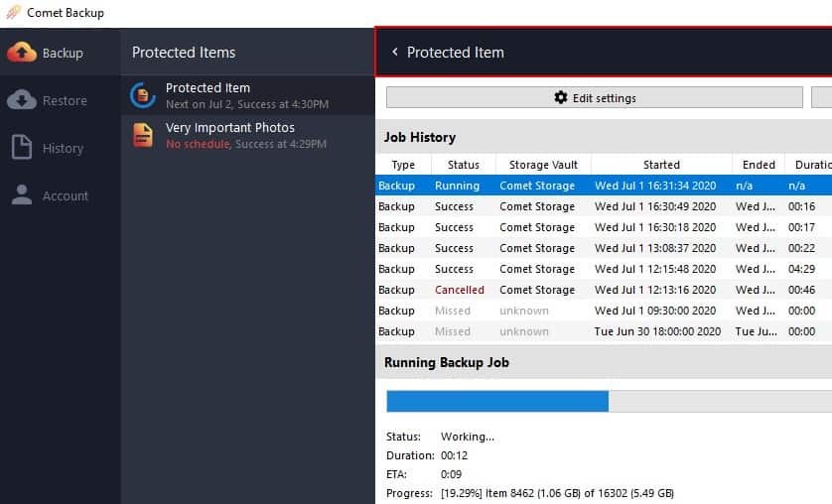
Task: Click the Comet Backup rocket logo icon
Action: (12, 12)
